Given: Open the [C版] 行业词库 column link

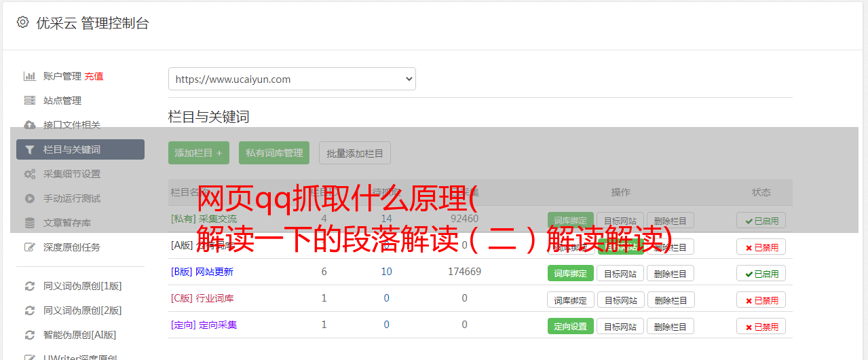Looking at the screenshot, I should pyautogui.click(x=202, y=298).
